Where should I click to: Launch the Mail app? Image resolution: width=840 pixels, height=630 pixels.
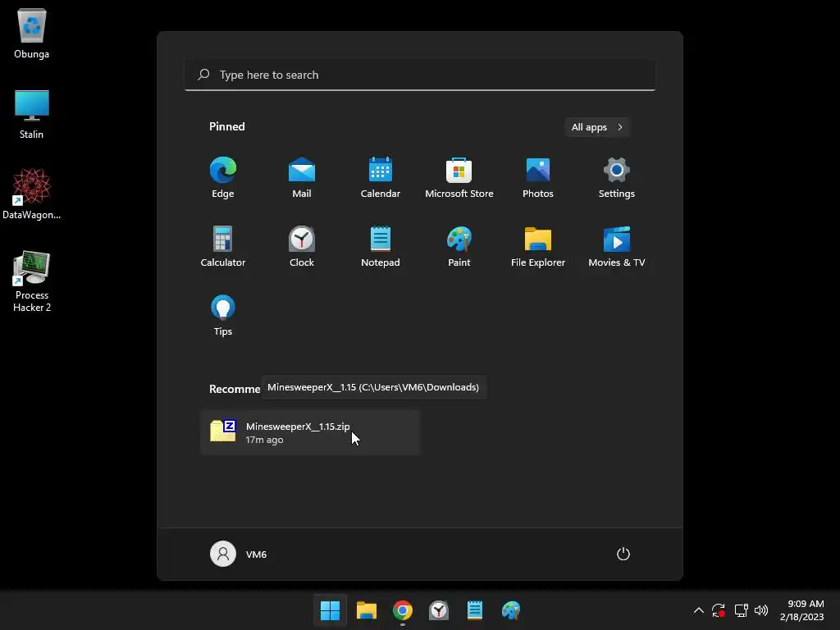302,178
